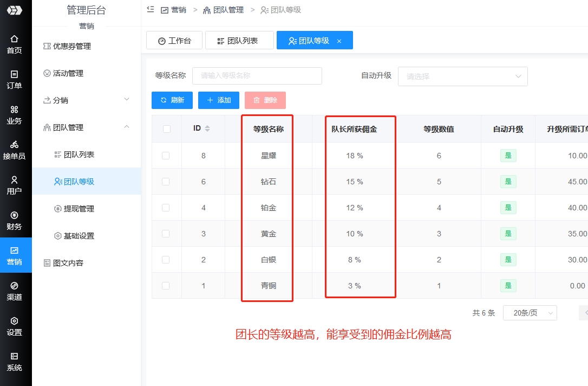Click the System icon in sidebar

(x=15, y=356)
